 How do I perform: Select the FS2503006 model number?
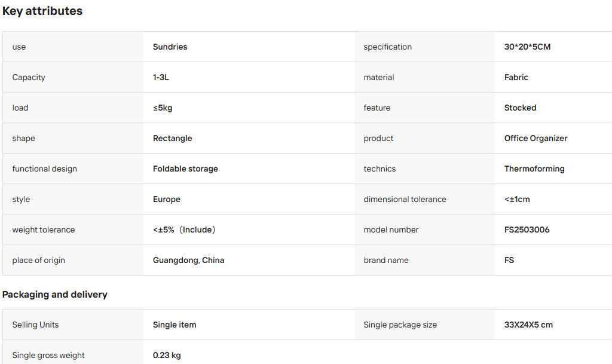pos(527,230)
